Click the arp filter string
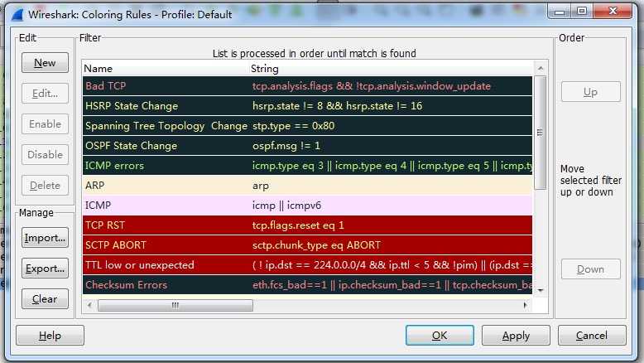Image resolution: width=644 pixels, height=363 pixels. (x=261, y=186)
